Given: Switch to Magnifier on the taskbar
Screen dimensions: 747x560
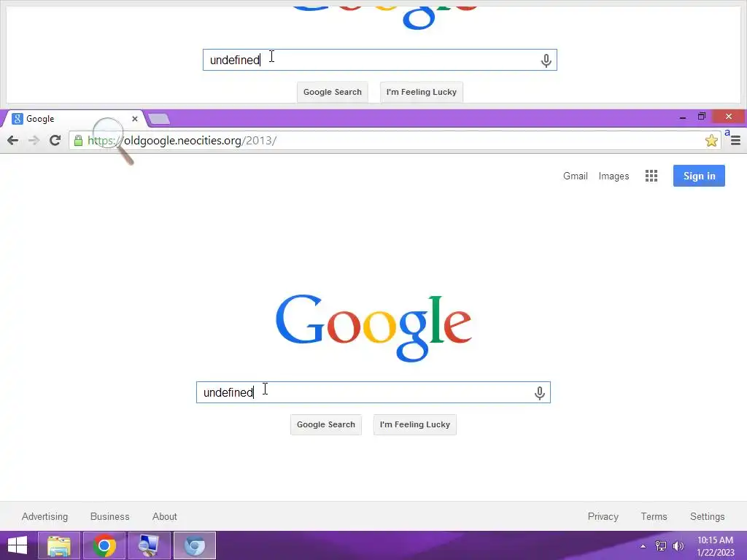Looking at the screenshot, I should [149, 545].
